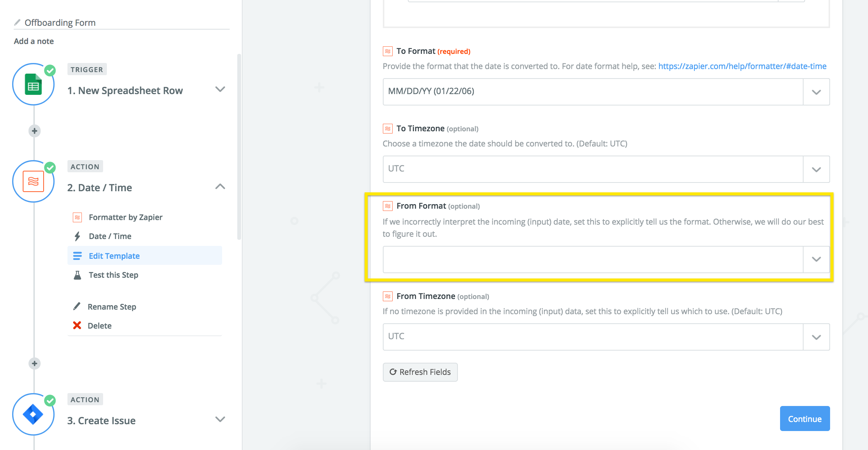Click the flask icon for Test this Step
868x450 pixels.
[x=77, y=275]
